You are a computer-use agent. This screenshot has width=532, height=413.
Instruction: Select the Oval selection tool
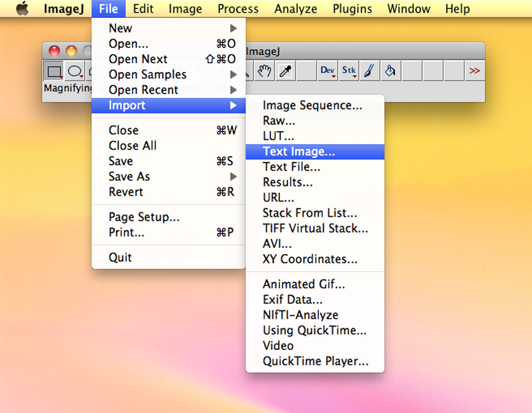click(75, 71)
